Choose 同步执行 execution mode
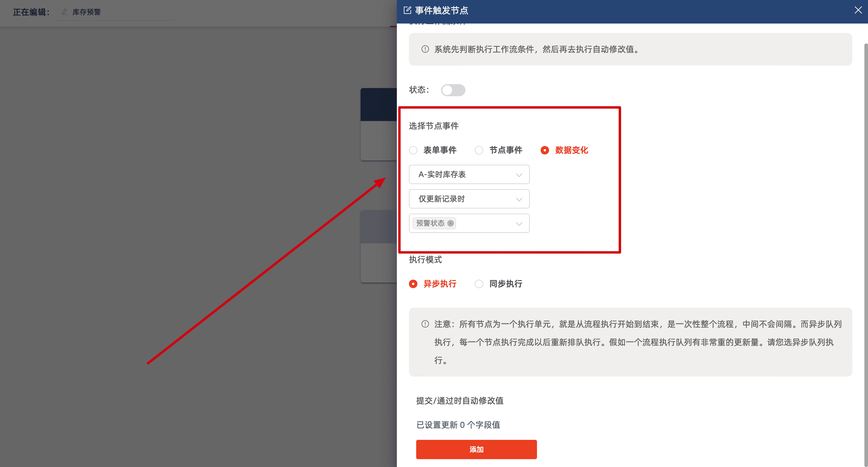This screenshot has height=467, width=868. pos(479,284)
